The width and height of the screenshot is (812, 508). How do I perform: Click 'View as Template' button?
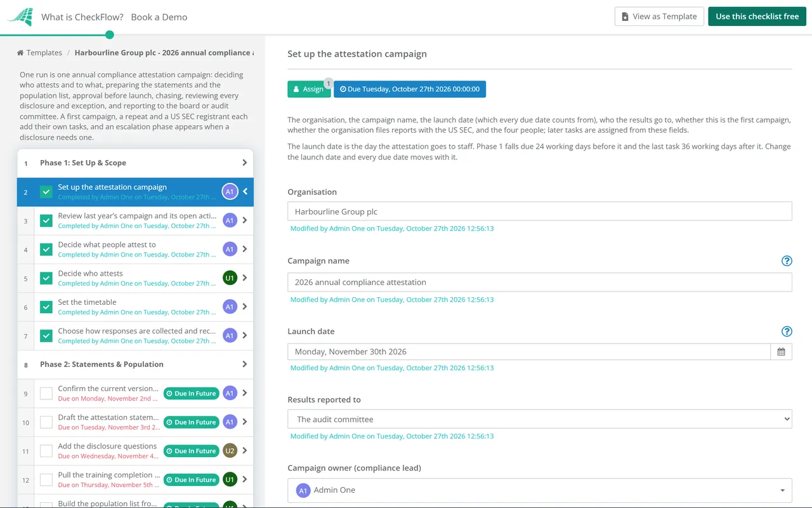coord(659,17)
